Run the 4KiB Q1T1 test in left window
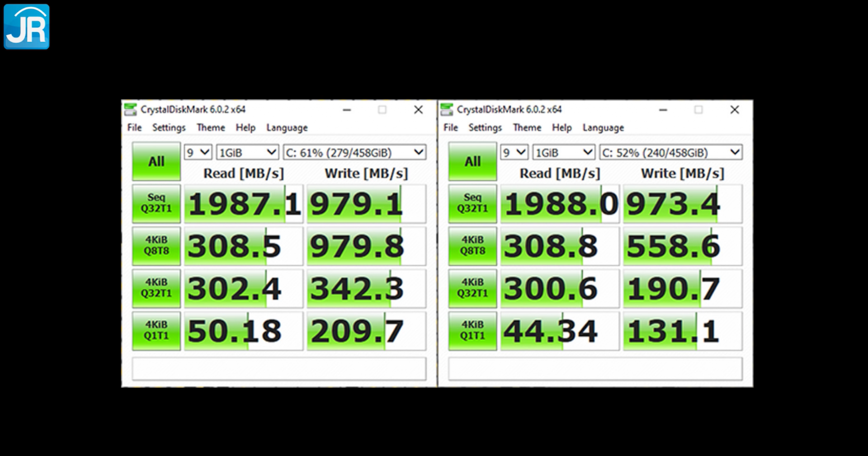Screen dimensions: 868x456 pos(156,330)
